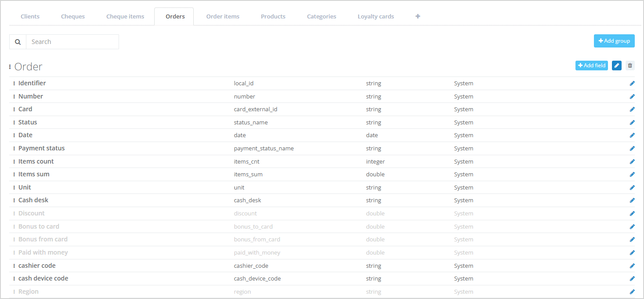Click pencil icon on the Discount row
Viewport: 644px width, 299px height.
[x=632, y=213]
